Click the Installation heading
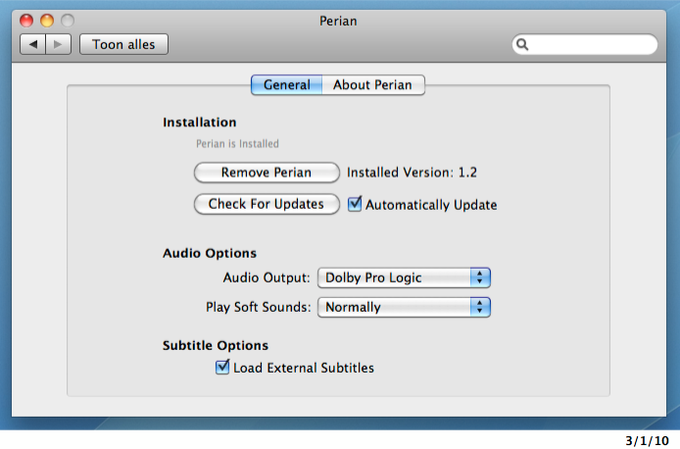This screenshot has height=449, width=680. coord(199,122)
